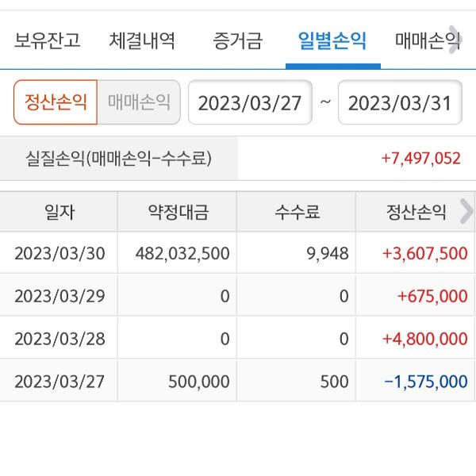Select the 일별손익 tab
The image size is (476, 476).
click(332, 40)
